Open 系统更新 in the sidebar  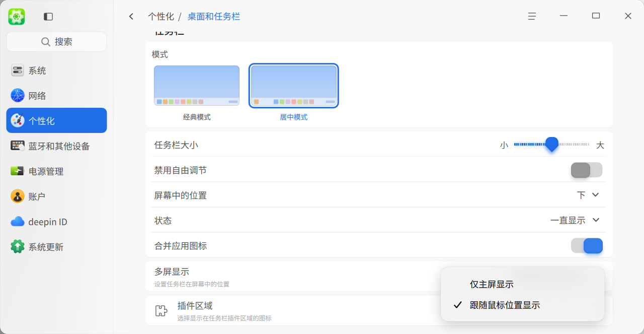tap(56, 247)
